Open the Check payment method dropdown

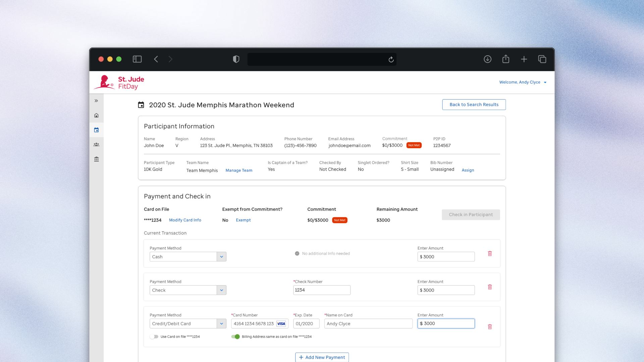coord(221,290)
